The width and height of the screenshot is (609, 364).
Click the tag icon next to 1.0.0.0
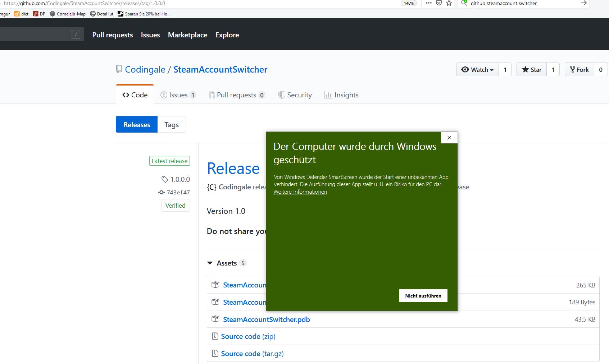(165, 179)
